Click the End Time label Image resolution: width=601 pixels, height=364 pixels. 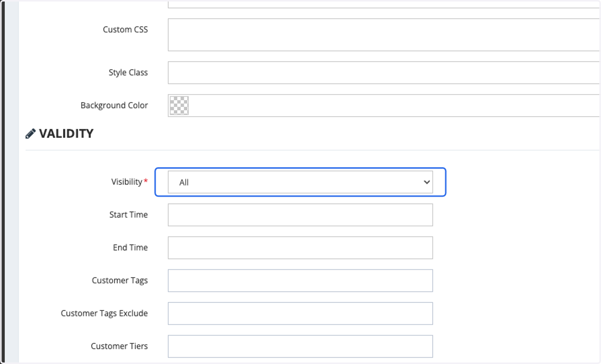pyautogui.click(x=130, y=247)
